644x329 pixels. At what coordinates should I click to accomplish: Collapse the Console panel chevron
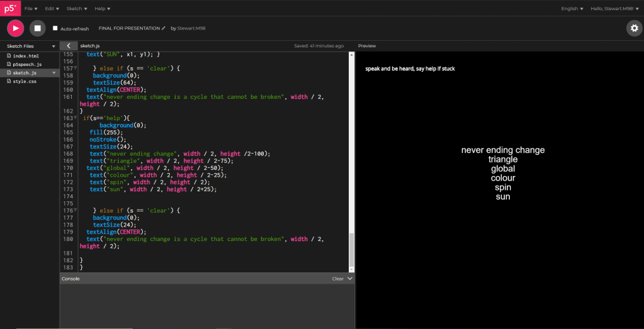click(x=350, y=278)
